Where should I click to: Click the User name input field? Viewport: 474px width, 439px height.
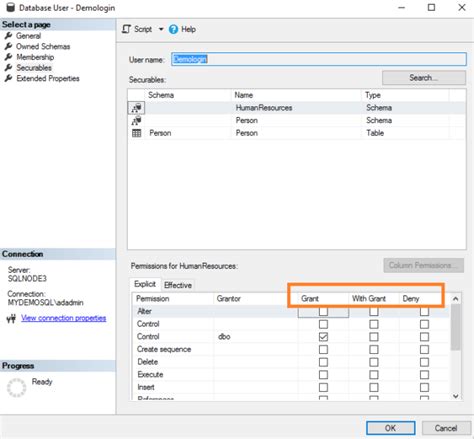tap(319, 59)
